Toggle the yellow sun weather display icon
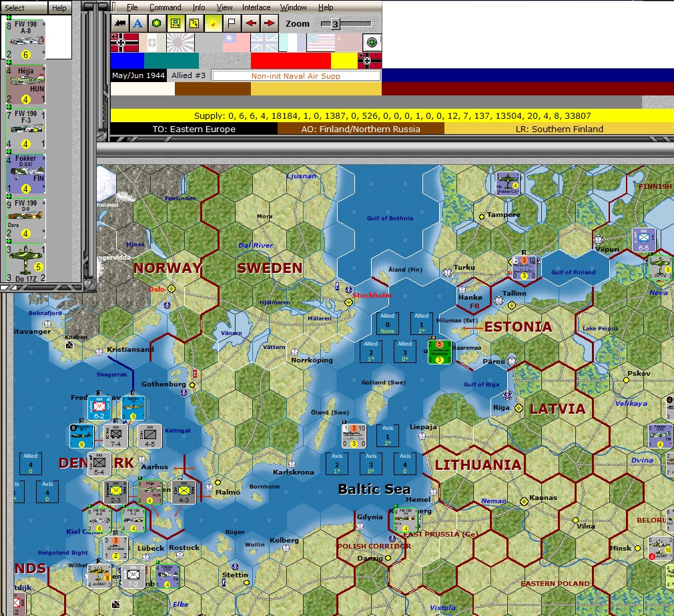674x616 pixels. (213, 22)
